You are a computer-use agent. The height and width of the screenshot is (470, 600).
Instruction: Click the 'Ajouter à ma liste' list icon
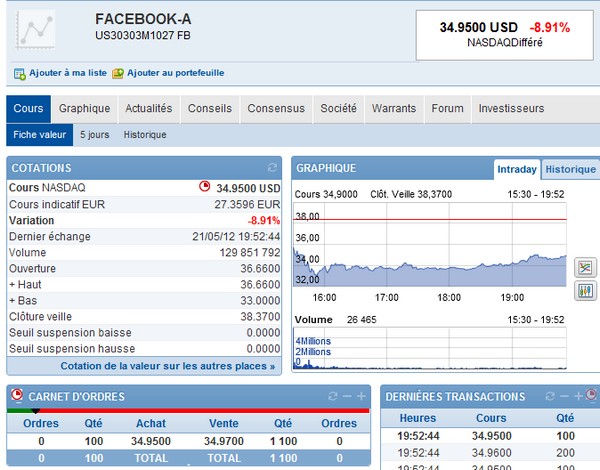coord(20,73)
